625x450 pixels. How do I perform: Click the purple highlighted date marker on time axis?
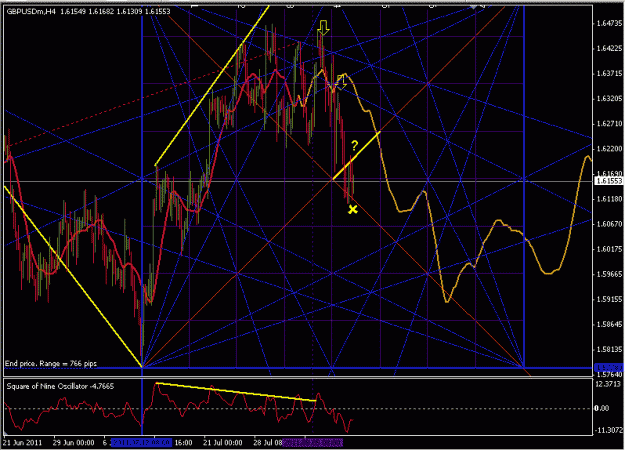pos(313,443)
